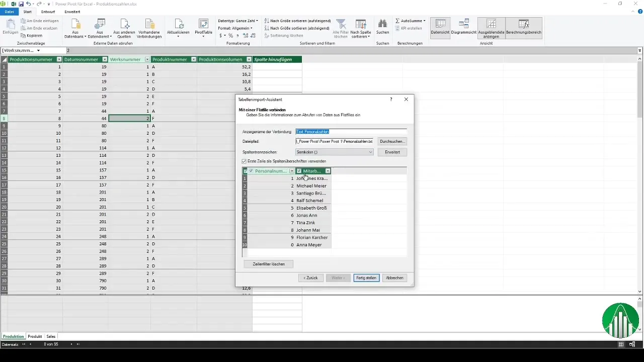Click 'Elisabeth Groß' in preview grid
This screenshot has width=644, height=362.
[x=311, y=208]
